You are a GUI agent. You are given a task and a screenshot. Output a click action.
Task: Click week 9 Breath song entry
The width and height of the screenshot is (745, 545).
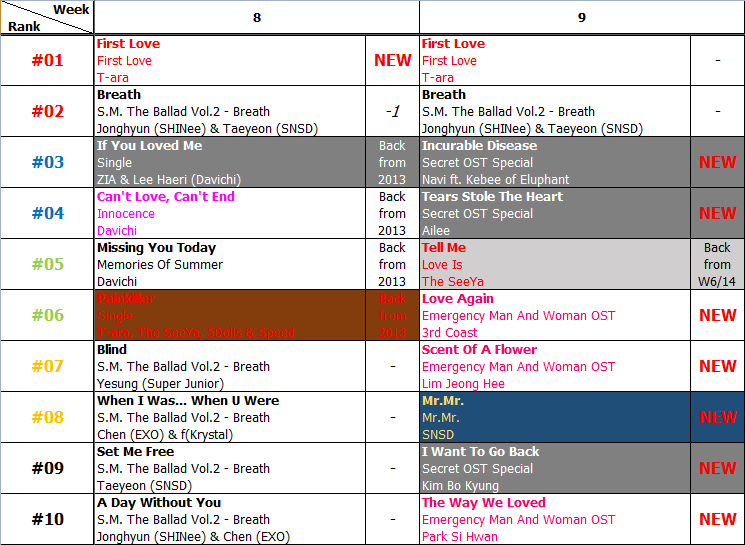[x=555, y=111]
